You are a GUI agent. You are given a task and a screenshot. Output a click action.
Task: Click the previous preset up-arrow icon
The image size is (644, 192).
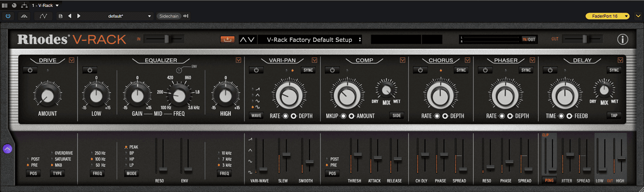click(243, 40)
